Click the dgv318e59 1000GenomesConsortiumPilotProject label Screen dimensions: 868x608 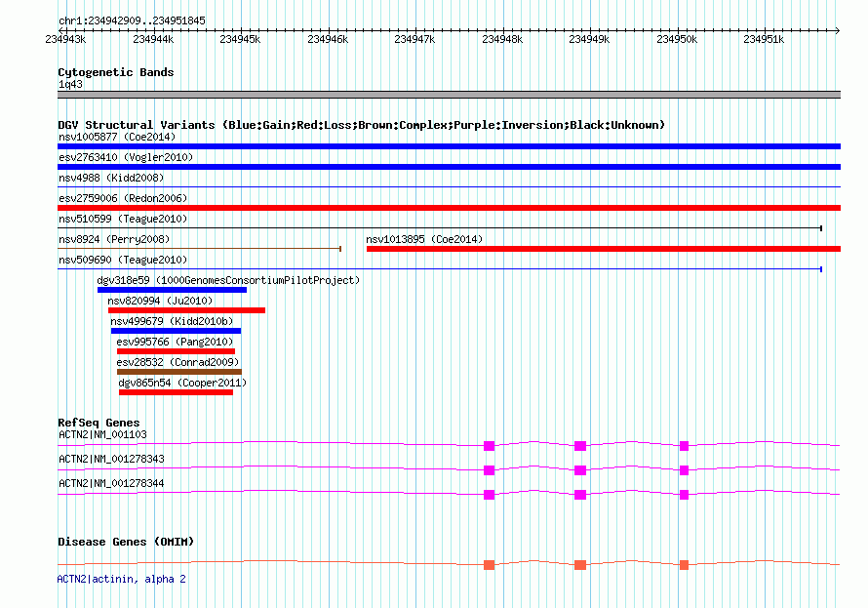coord(228,280)
